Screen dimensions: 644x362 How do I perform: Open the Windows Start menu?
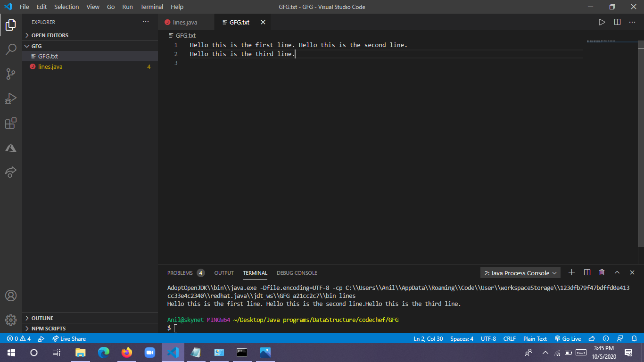click(x=11, y=352)
